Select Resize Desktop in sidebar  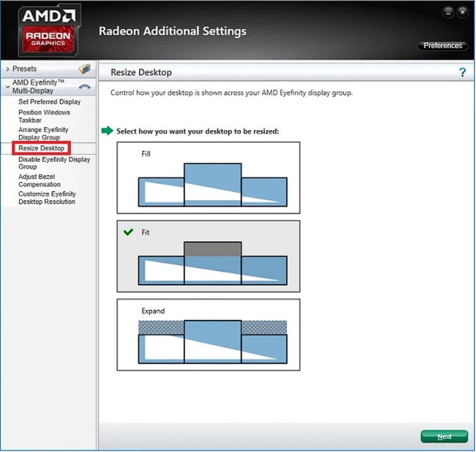pos(41,148)
